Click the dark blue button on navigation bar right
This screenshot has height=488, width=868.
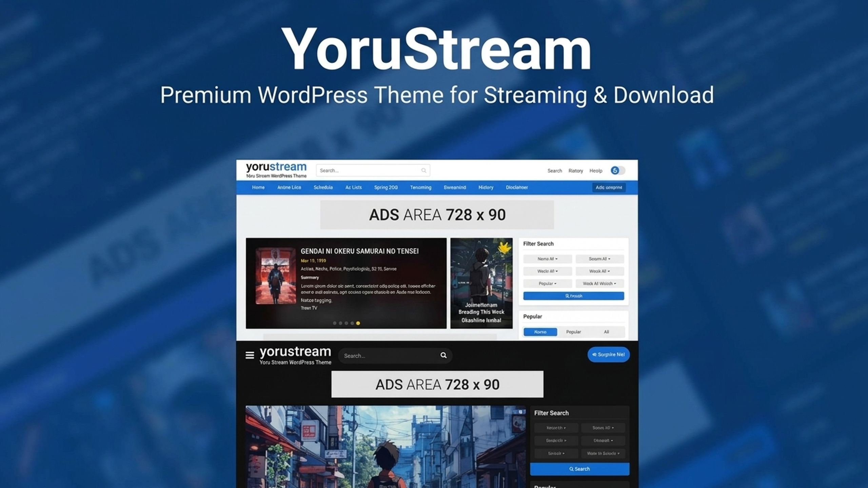609,187
